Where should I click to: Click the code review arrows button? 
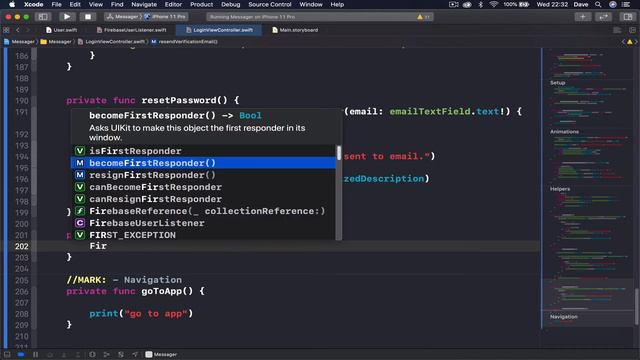(604, 17)
